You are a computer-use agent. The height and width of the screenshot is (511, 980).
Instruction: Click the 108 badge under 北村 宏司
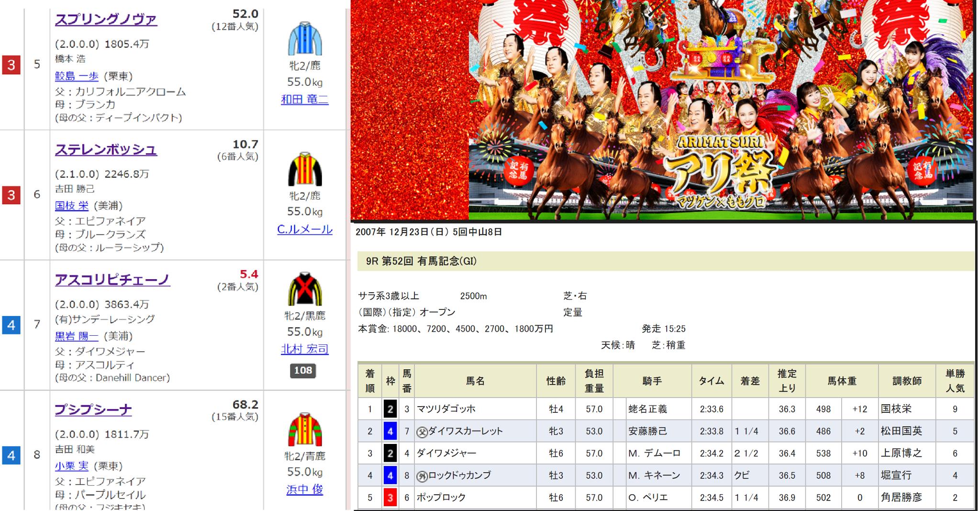point(303,370)
